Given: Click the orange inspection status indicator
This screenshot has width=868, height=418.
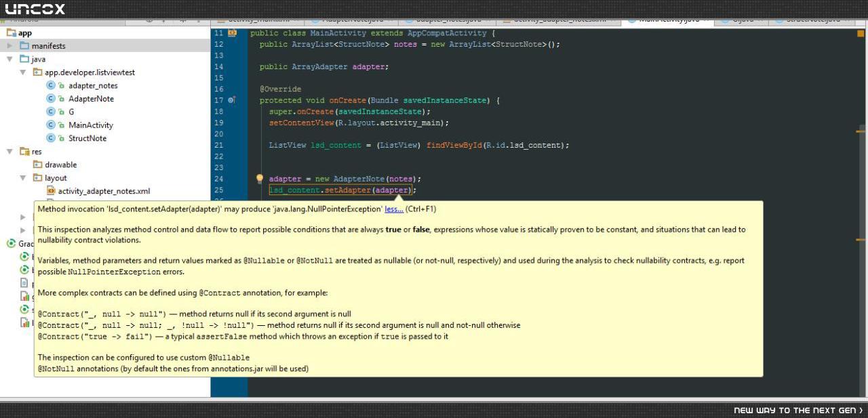Looking at the screenshot, I should tap(861, 33).
